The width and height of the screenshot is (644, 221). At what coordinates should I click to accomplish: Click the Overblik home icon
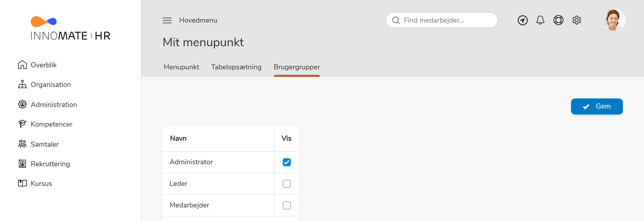[22, 65]
